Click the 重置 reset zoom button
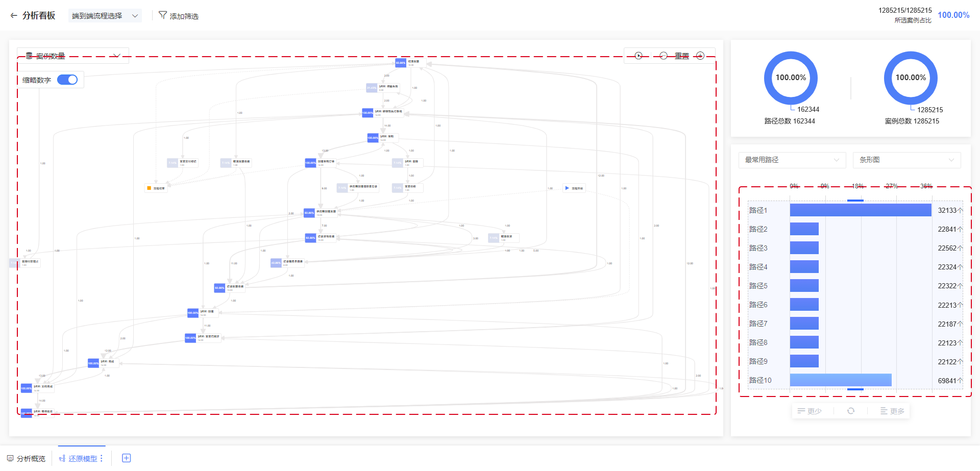 pos(682,56)
